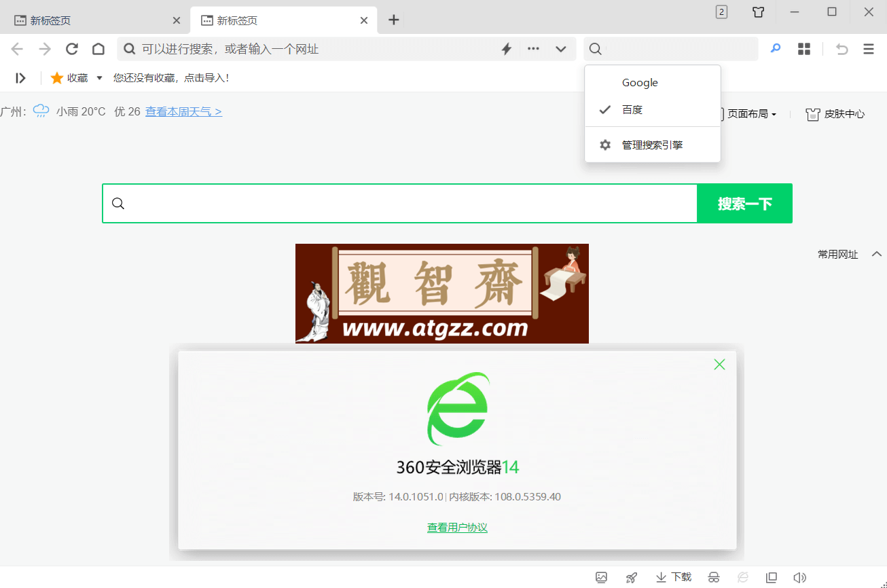Click the rocket icon in the status bar
This screenshot has width=887, height=588.
[x=632, y=578]
